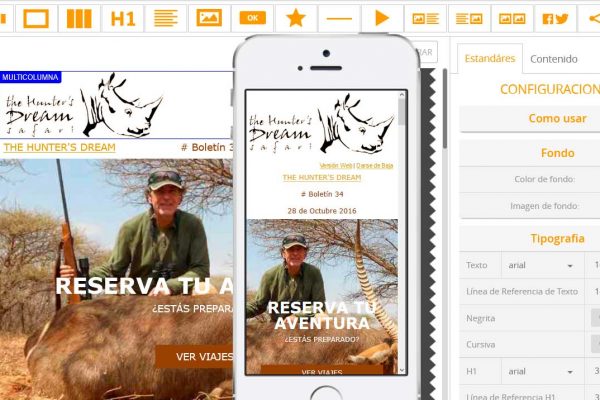
Task: Click the 'Imagen de fondo:' label
Action: pyautogui.click(x=544, y=206)
